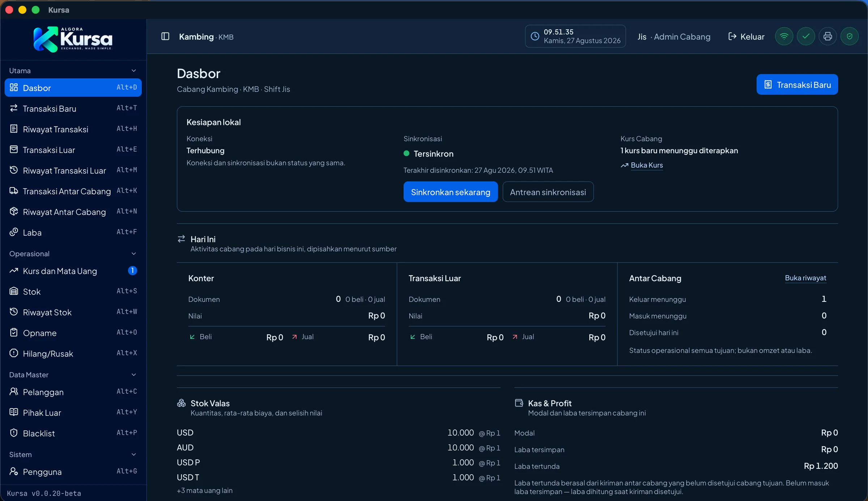Go to Riwayat Transaksi
The width and height of the screenshot is (868, 501).
point(73,129)
